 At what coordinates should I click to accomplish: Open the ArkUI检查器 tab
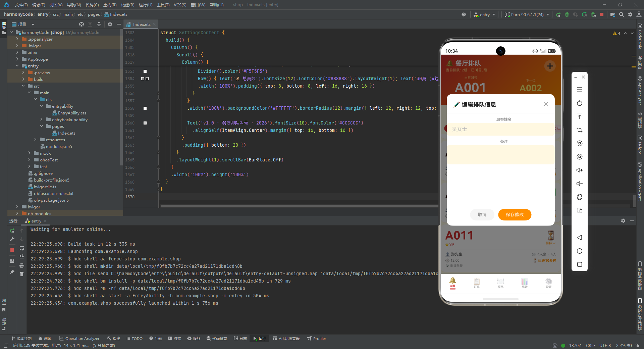tap(286, 339)
